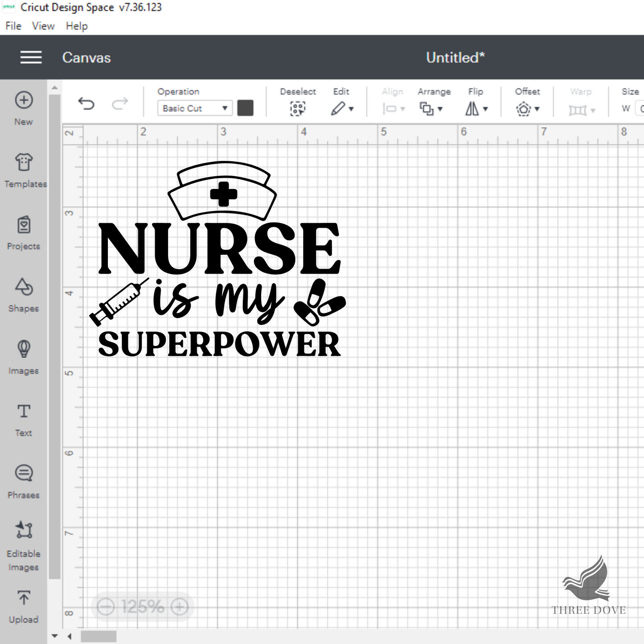Screen dimensions: 644x644
Task: Redo the last undone action
Action: pyautogui.click(x=119, y=104)
